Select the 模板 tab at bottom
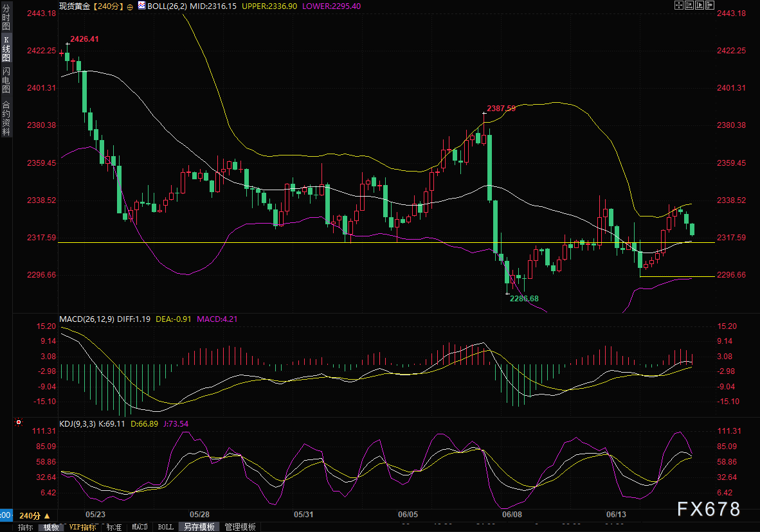Screen dimensions: 760x532 coord(51,527)
